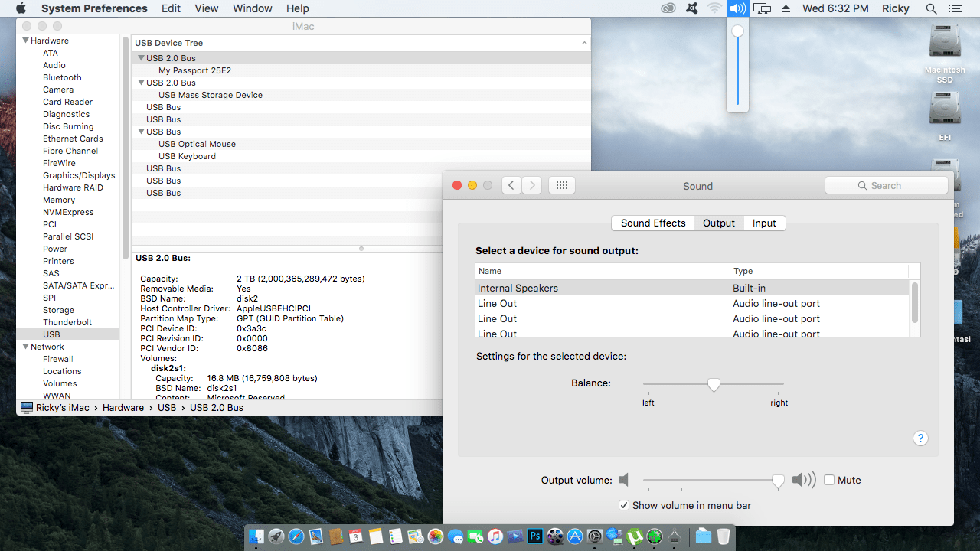
Task: Click the AirPlay displays icon in the menu bar
Action: click(x=761, y=8)
